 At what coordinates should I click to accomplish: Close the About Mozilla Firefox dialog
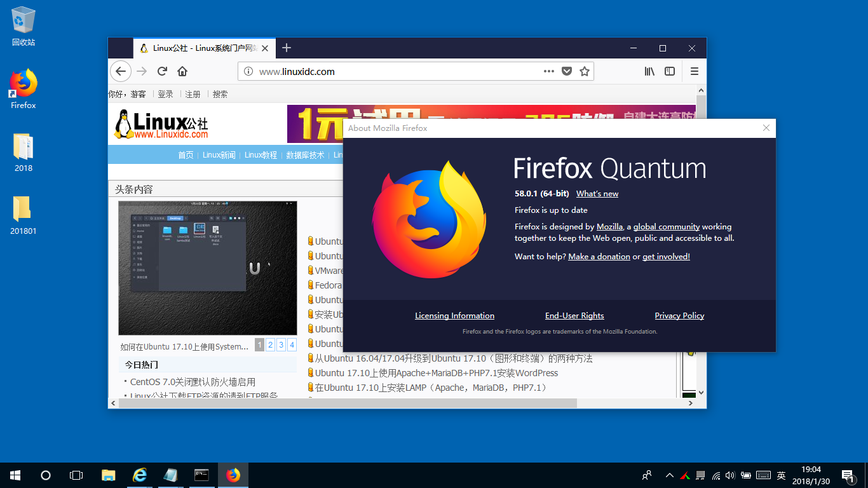pos(766,128)
